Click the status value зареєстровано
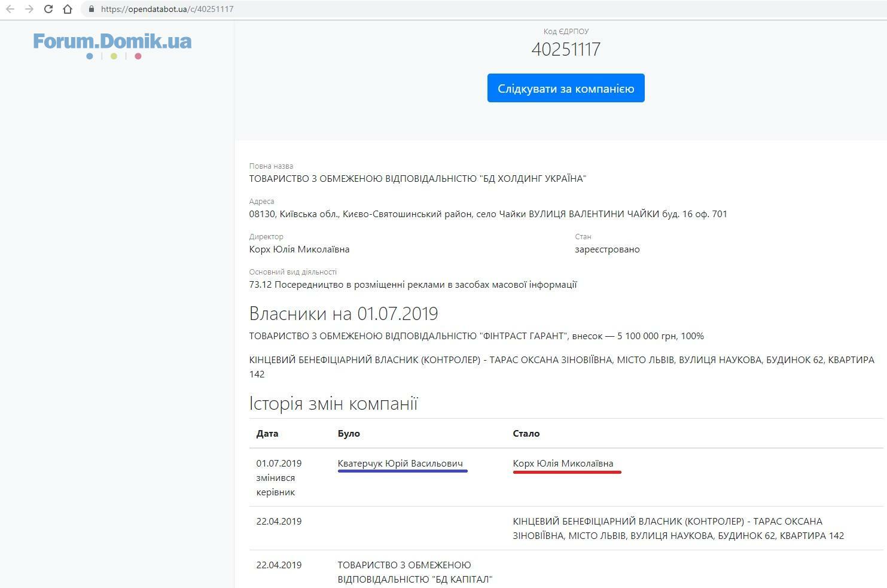 coord(607,249)
